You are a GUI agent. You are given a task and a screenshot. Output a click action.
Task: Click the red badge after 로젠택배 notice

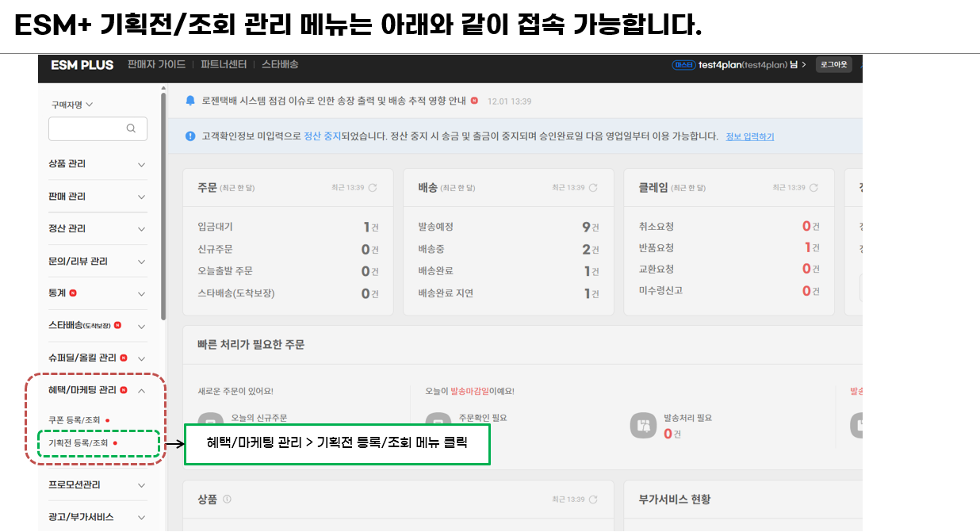(x=474, y=101)
